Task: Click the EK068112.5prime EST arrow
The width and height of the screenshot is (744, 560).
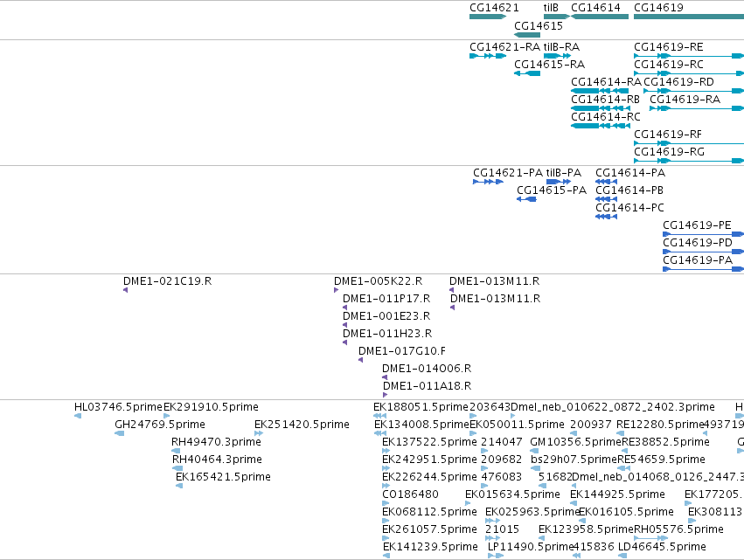Action: pyautogui.click(x=386, y=521)
